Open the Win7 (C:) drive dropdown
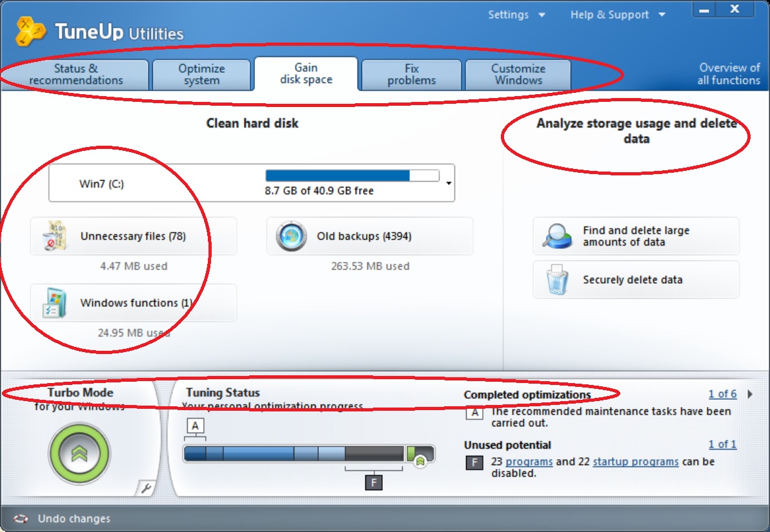Image resolution: width=770 pixels, height=532 pixels. [x=449, y=184]
